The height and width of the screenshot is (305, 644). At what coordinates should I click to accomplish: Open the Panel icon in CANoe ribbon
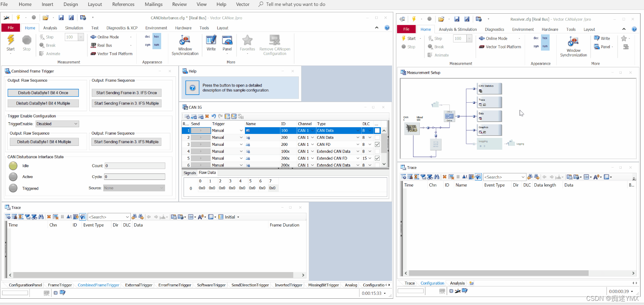[227, 43]
